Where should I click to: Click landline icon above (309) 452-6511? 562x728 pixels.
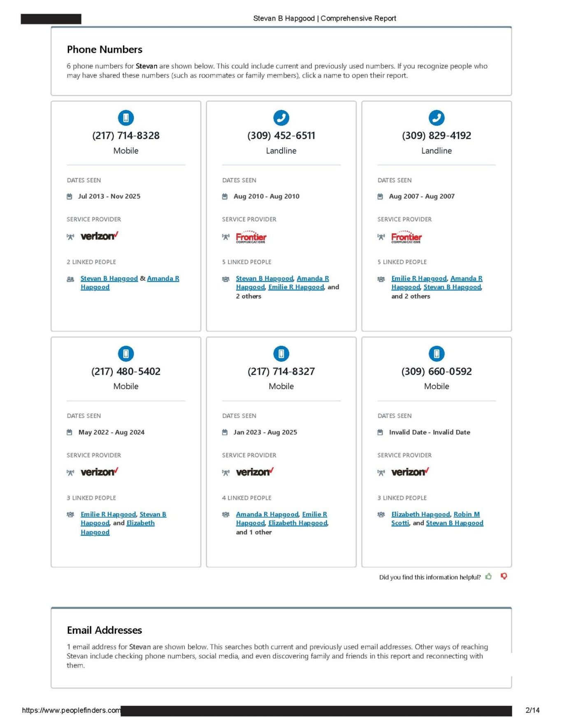coord(281,118)
